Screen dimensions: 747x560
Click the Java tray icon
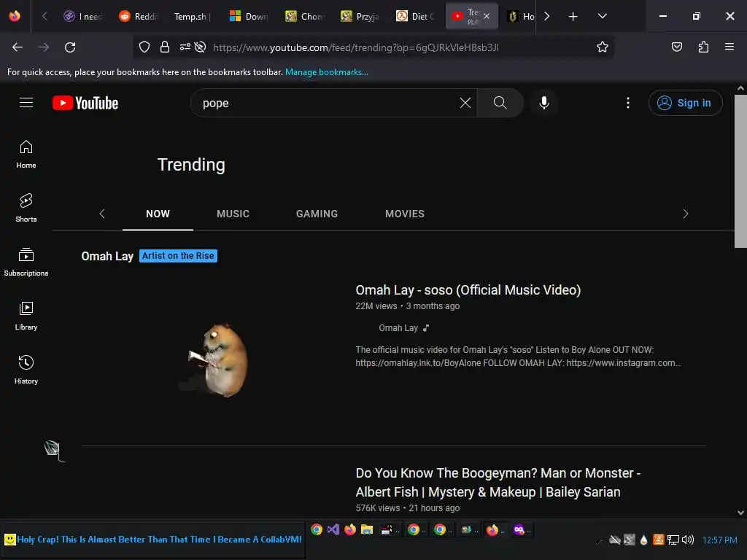[x=659, y=540]
